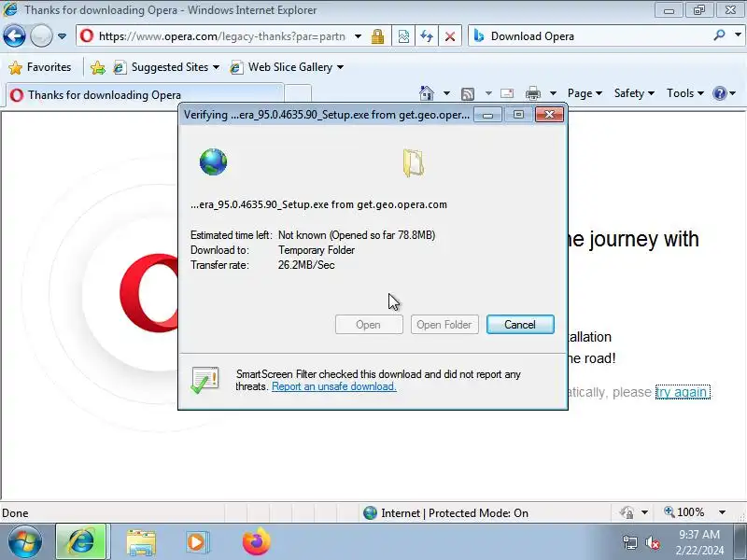747x560 pixels.
Task: Open the Page menu
Action: [x=585, y=93]
